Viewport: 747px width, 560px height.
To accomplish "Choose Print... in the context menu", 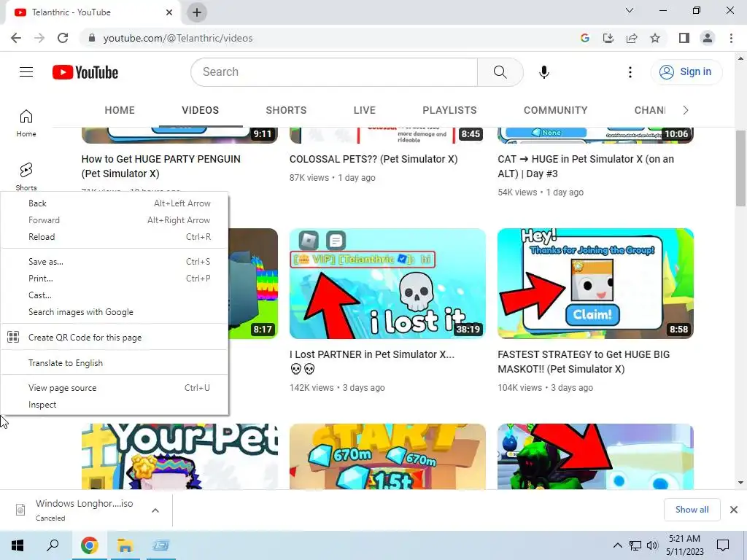I will (115, 278).
